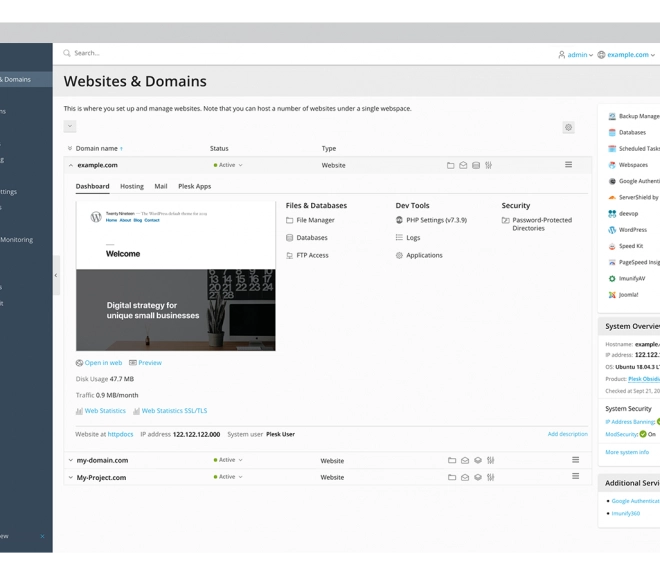Viewport: 660px width, 577px height.
Task: Open mail icon in example.com row
Action: coord(463,165)
